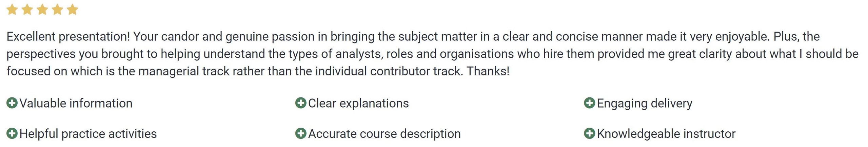Click the fifth gold rating star
This screenshot has width=868, height=147.
(x=72, y=10)
